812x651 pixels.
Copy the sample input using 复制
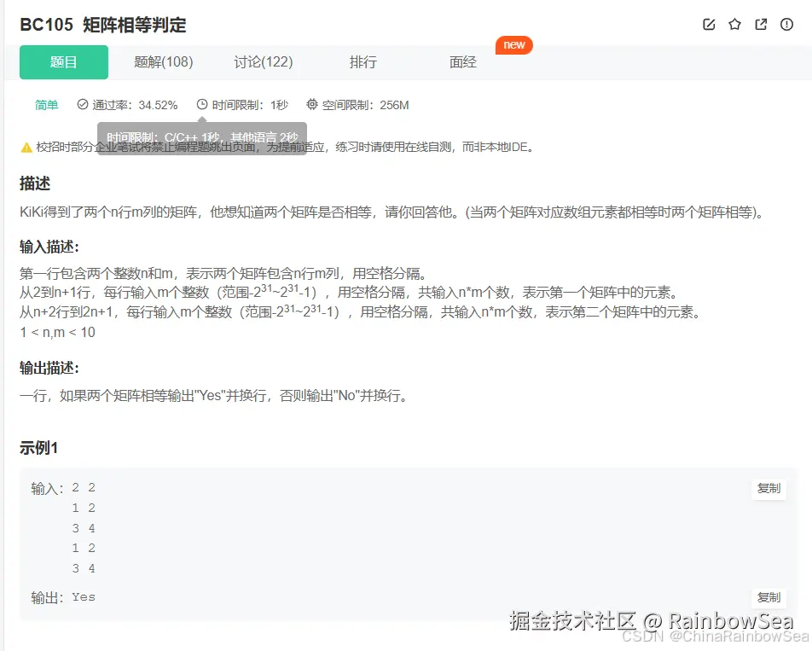click(x=768, y=488)
